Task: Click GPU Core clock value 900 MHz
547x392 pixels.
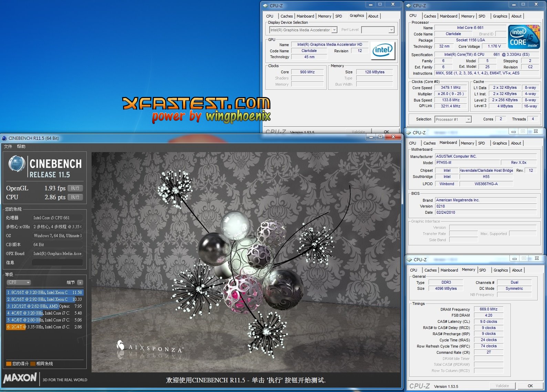Action: [x=307, y=72]
